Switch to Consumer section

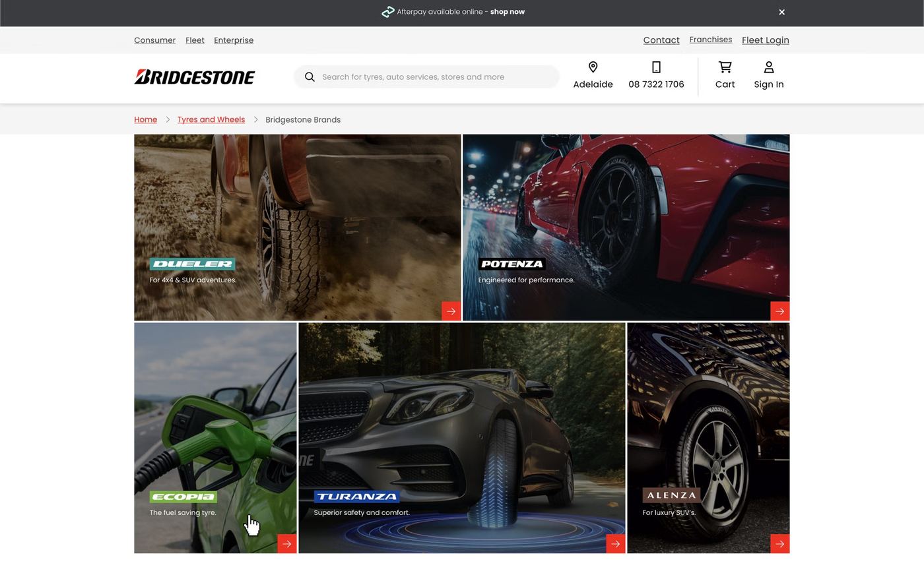(154, 40)
